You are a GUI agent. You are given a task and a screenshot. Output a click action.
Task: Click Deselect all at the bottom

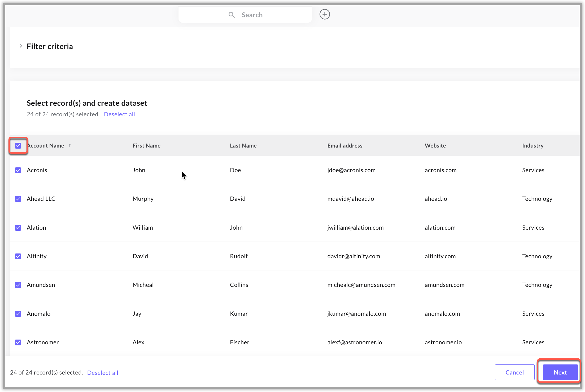103,372
